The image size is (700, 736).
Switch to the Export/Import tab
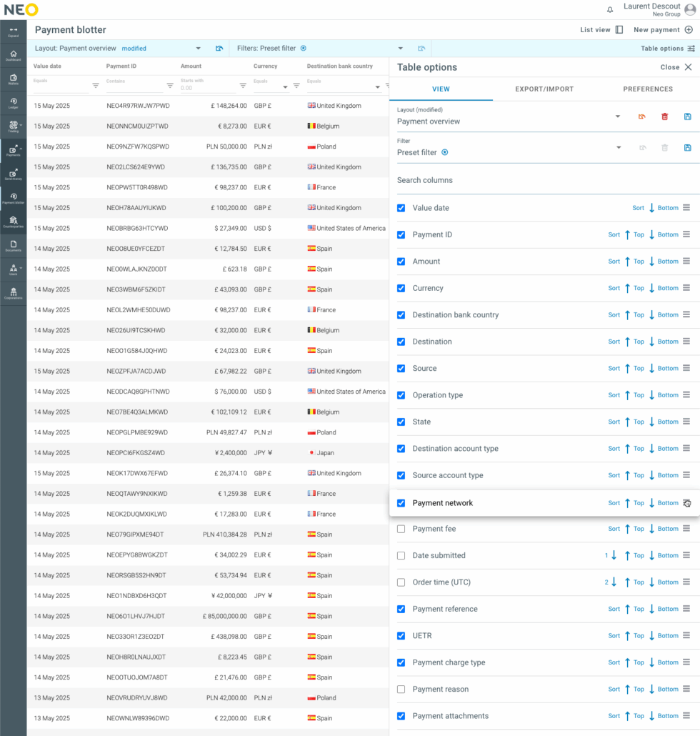click(544, 89)
